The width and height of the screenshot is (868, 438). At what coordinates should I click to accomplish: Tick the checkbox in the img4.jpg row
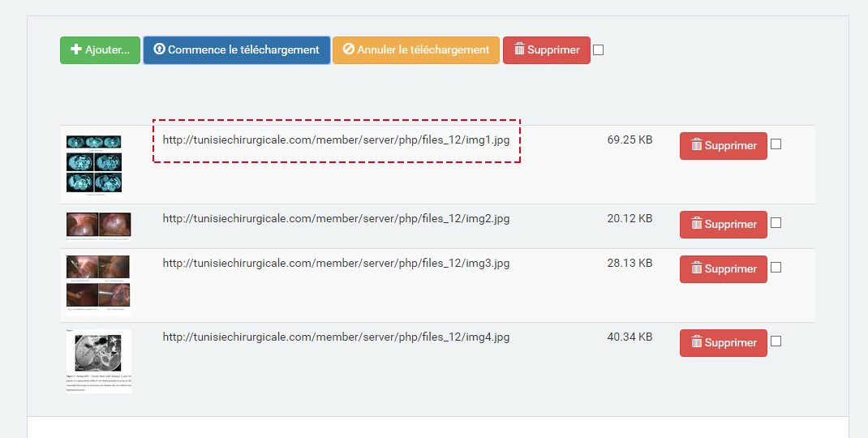click(x=776, y=341)
